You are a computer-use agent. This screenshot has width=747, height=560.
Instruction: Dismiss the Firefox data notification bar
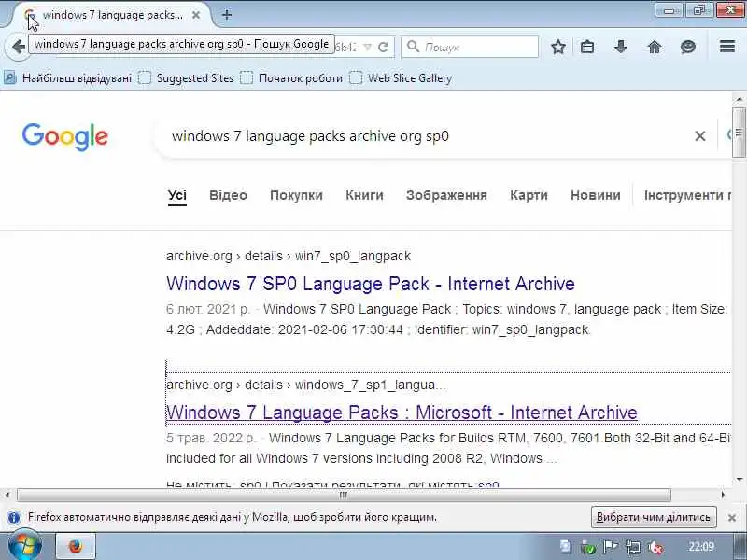732,518
